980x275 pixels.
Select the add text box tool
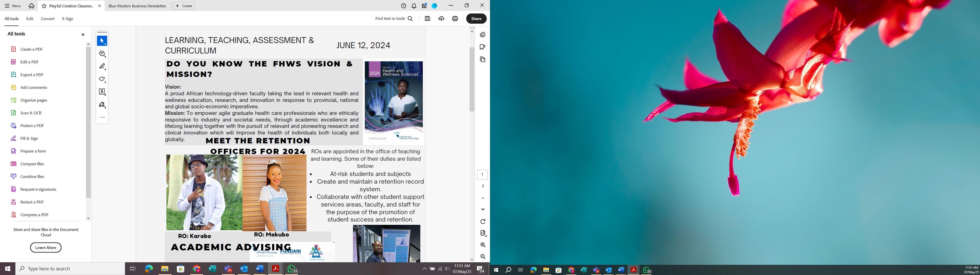pos(102,92)
